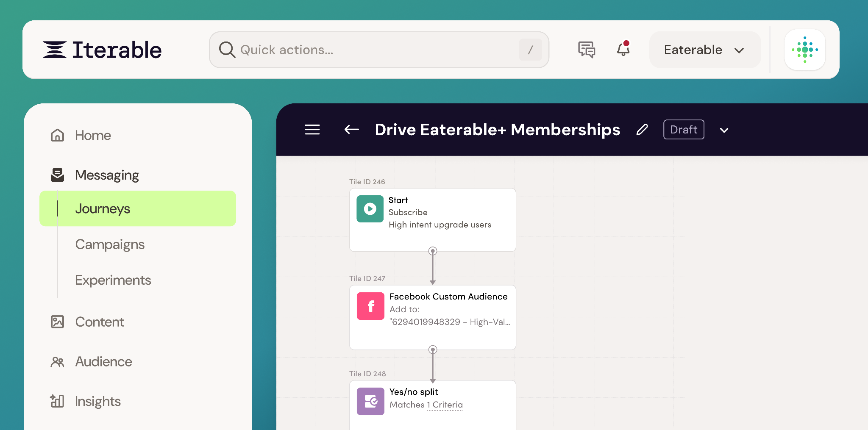
Task: Click the audience ID '6294019948329' text
Action: coord(426,322)
